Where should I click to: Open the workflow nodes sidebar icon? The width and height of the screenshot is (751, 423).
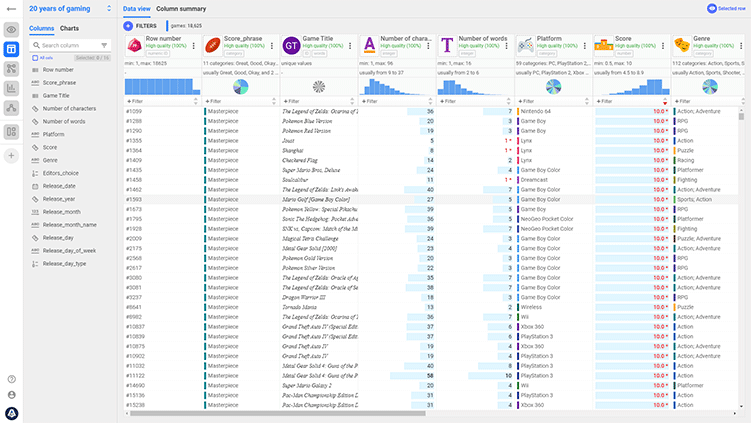[11, 69]
